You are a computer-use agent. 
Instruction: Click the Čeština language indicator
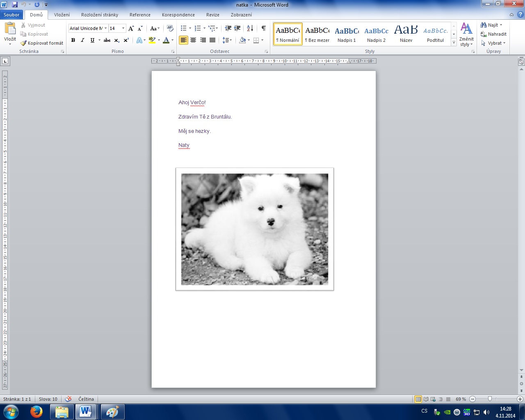[86, 399]
